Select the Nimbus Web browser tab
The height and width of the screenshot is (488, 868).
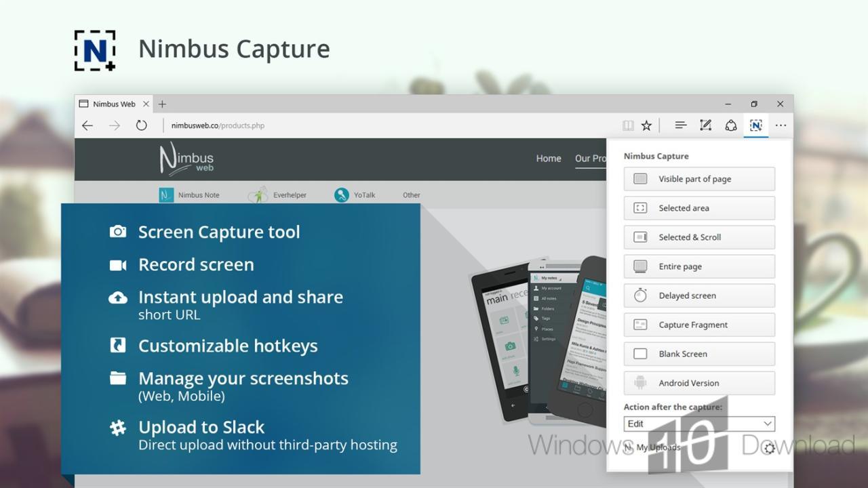(114, 104)
